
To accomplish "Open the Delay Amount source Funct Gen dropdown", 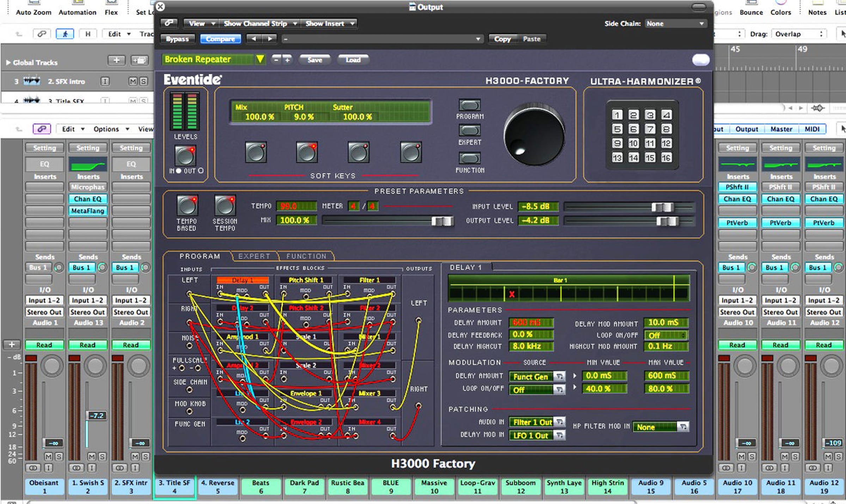I will coord(537,377).
